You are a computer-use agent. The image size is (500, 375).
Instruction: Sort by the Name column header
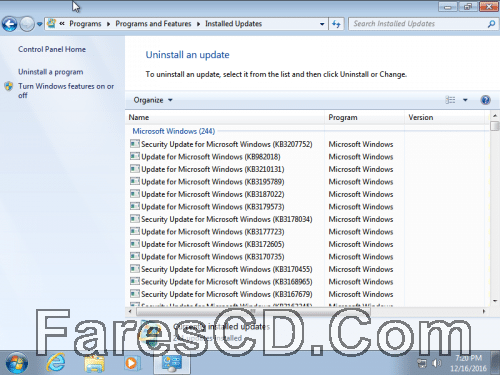225,117
